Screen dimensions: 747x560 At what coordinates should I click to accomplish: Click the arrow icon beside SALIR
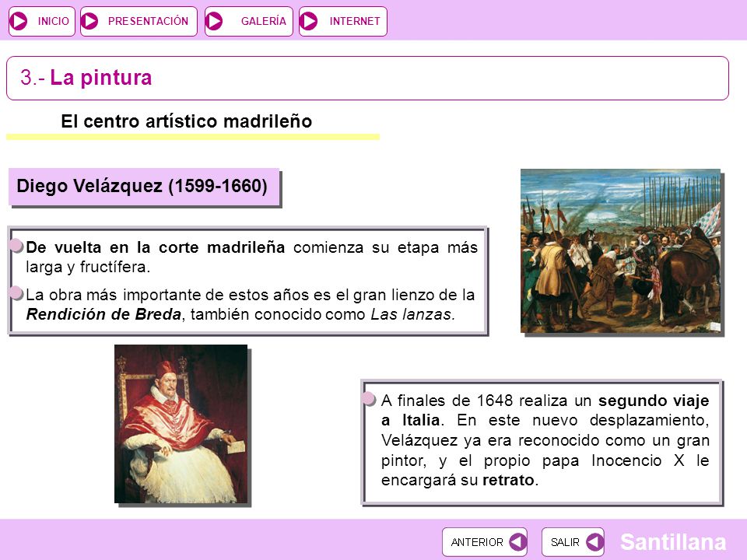coord(594,542)
